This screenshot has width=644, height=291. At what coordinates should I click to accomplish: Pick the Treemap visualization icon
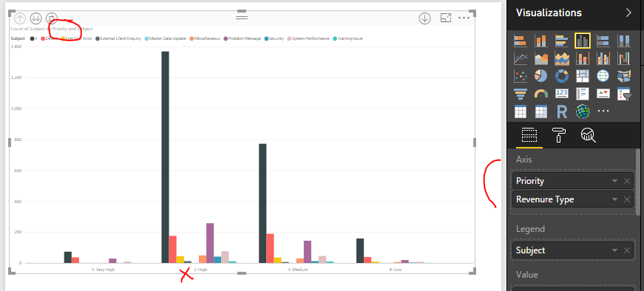(583, 76)
